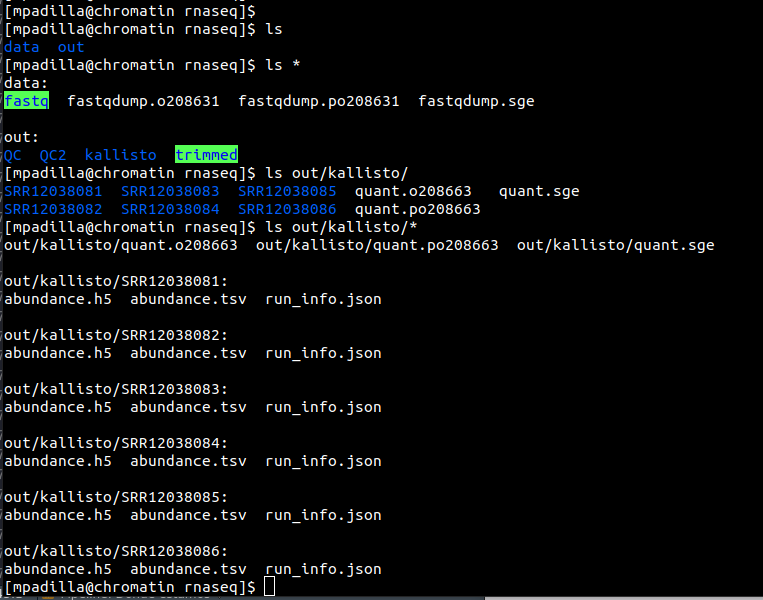Select the green-highlighted "trimmed" directory
This screenshot has width=763, height=600.
click(x=206, y=155)
